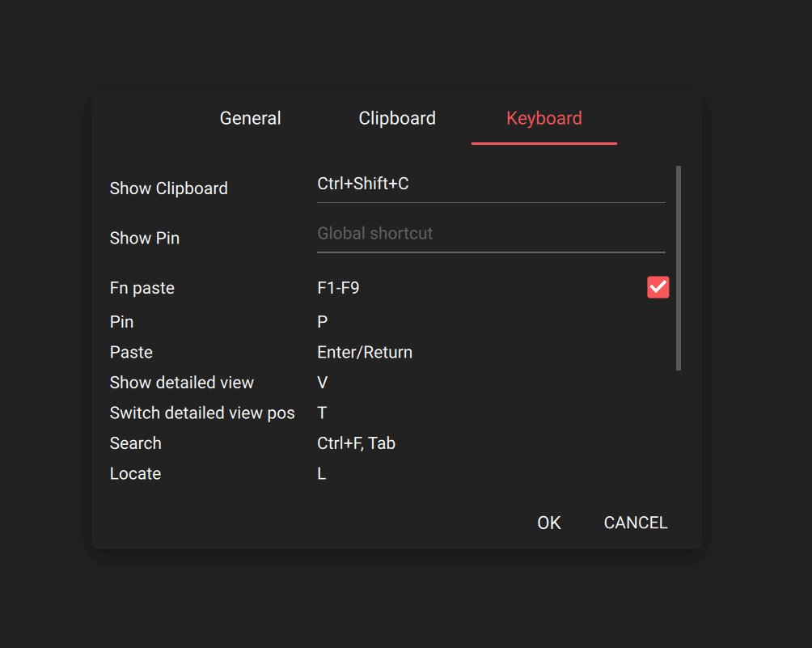Confirm settings with the OK button
This screenshot has width=812, height=648.
click(x=548, y=523)
